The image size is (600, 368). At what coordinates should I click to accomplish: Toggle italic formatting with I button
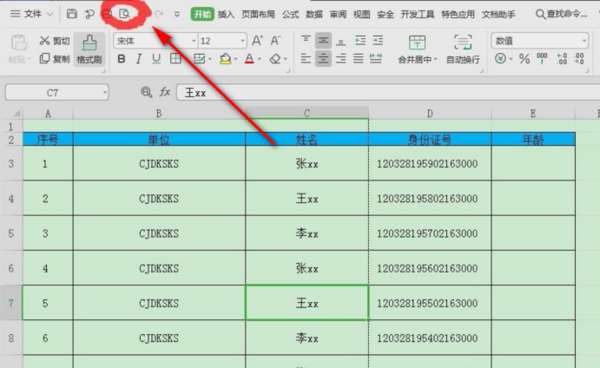pos(139,59)
